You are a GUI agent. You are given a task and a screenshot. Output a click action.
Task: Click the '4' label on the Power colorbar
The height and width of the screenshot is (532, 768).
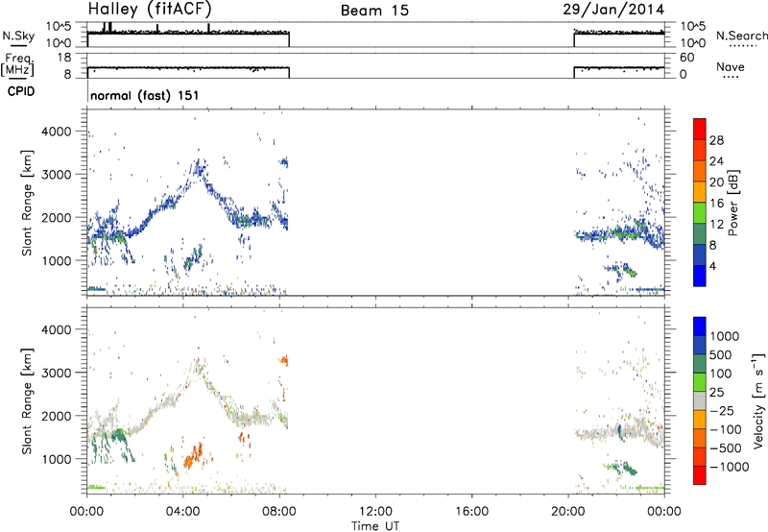coord(713,266)
